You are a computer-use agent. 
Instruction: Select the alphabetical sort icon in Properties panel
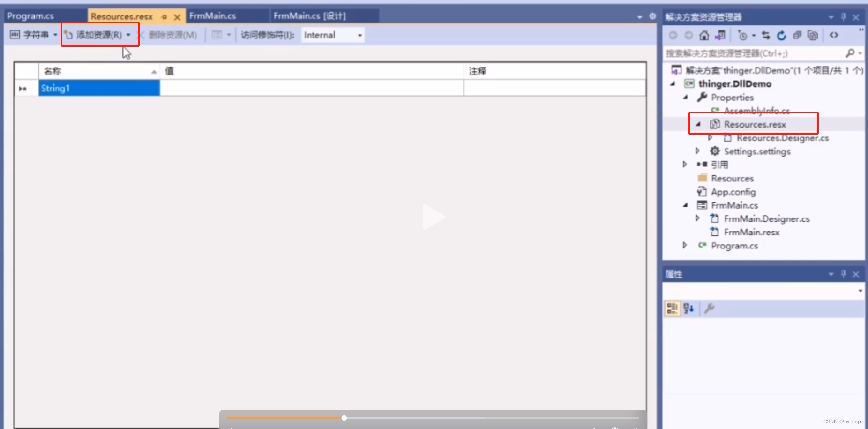click(x=688, y=309)
